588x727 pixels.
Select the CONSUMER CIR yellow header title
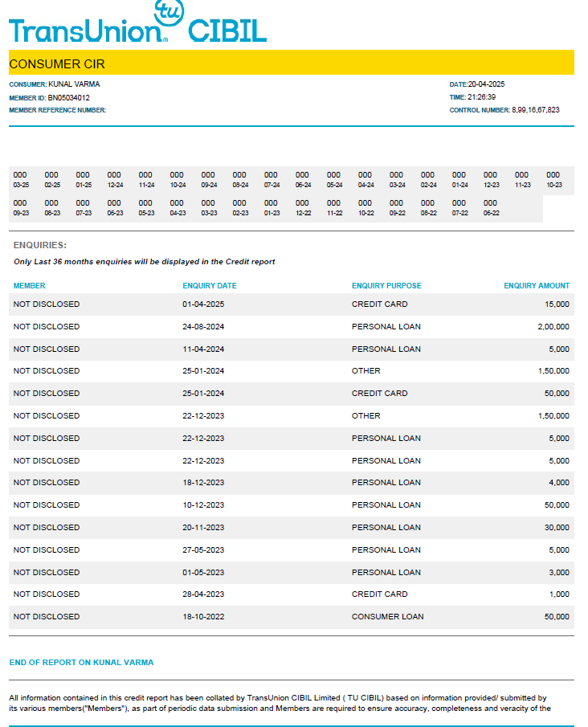57,64
